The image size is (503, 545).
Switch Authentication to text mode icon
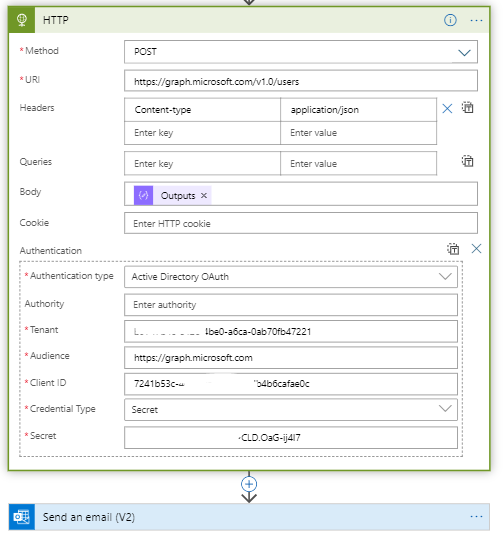(453, 249)
